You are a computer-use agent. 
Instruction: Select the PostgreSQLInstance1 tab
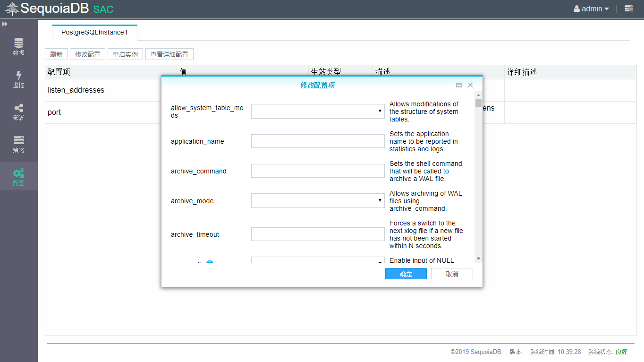(94, 32)
